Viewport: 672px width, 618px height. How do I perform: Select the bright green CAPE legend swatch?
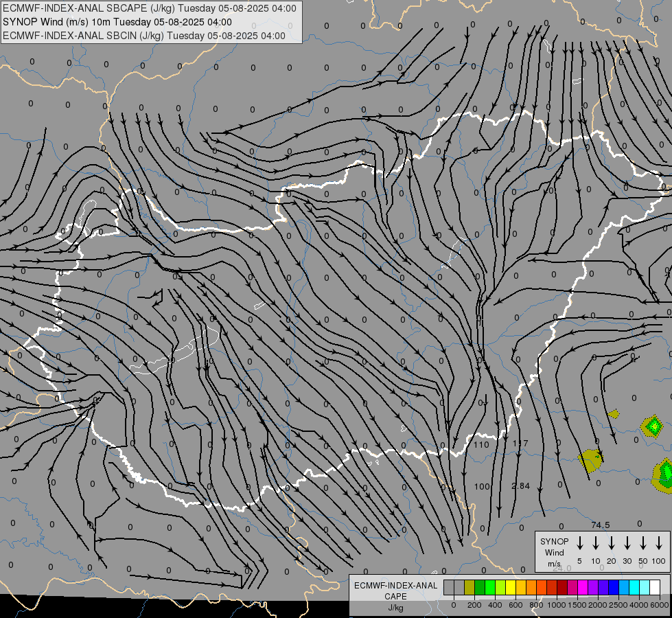pos(490,587)
